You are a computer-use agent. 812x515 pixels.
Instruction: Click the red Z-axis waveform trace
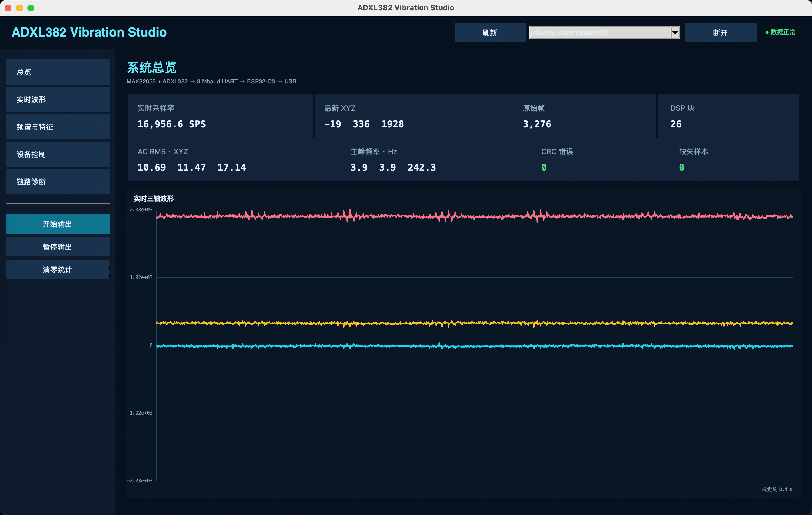(x=475, y=216)
